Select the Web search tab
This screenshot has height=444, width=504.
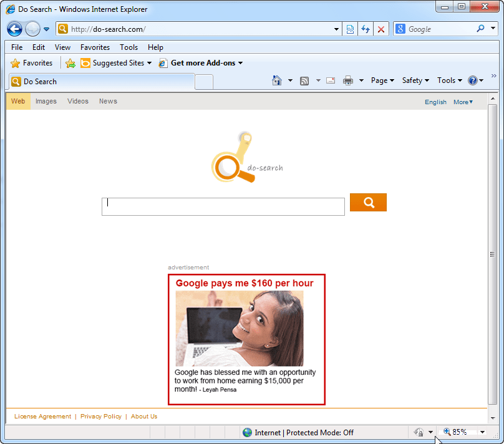pyautogui.click(x=18, y=101)
